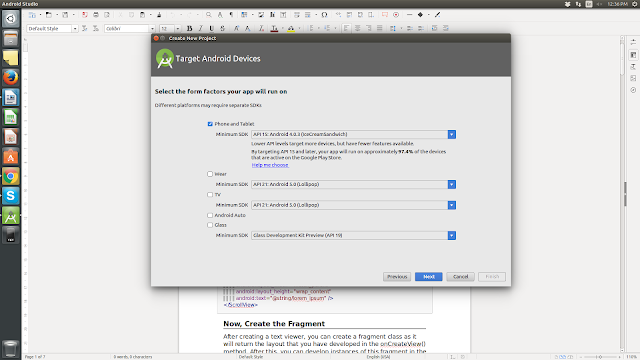Screen dimensions: 640x360
Task: Open sticky notes app from launcher
Action: (x=11, y=58)
